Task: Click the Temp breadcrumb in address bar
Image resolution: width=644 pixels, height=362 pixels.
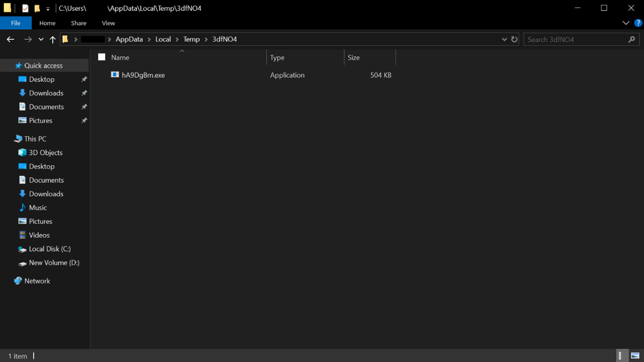Action: (191, 39)
